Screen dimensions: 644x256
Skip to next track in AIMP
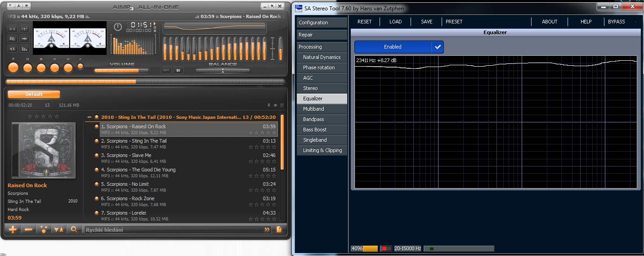coord(68,67)
